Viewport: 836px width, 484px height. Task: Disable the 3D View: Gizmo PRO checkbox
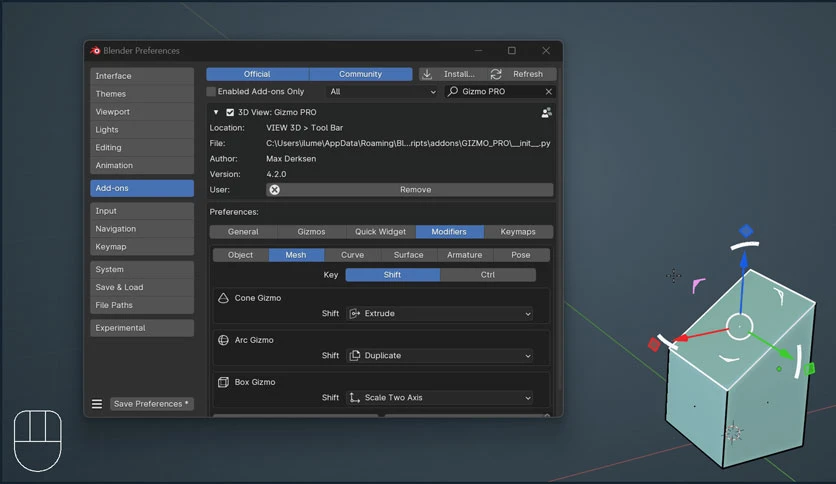[230, 112]
